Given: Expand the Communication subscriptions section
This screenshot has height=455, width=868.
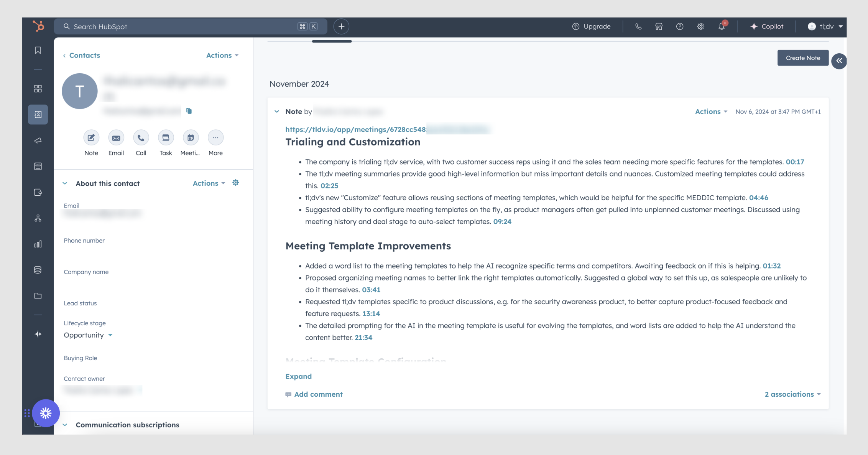Looking at the screenshot, I should 65,425.
